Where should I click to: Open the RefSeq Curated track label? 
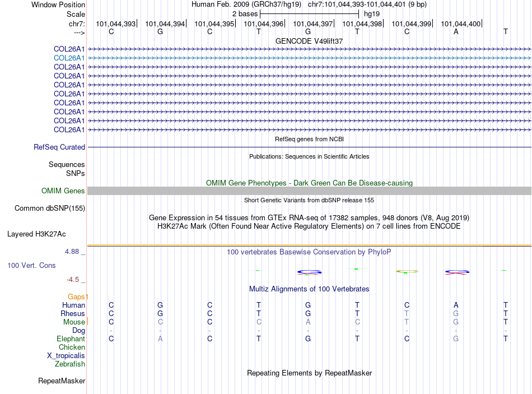click(59, 147)
